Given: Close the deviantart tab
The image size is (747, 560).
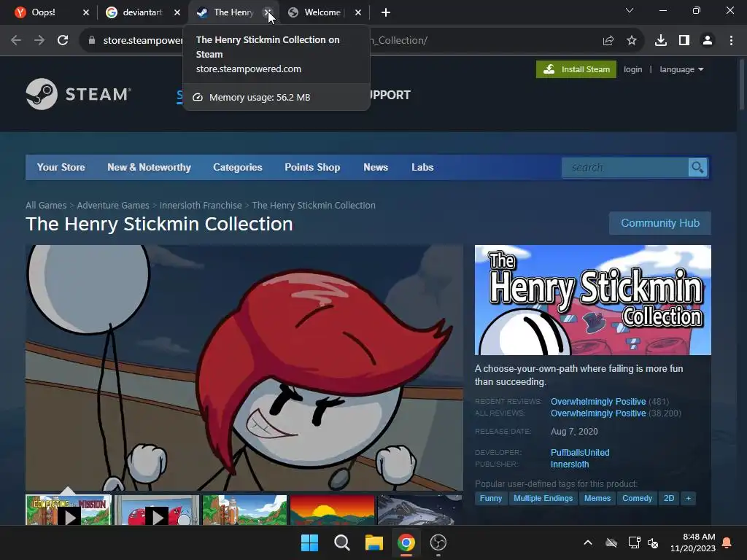Looking at the screenshot, I should point(177,12).
